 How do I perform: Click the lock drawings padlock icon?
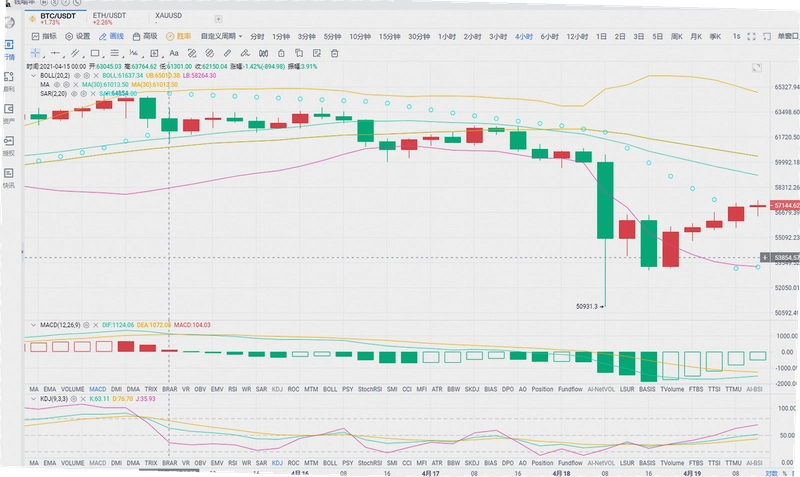[x=281, y=53]
